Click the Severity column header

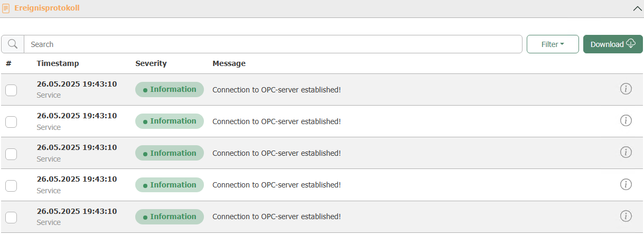pyautogui.click(x=151, y=63)
